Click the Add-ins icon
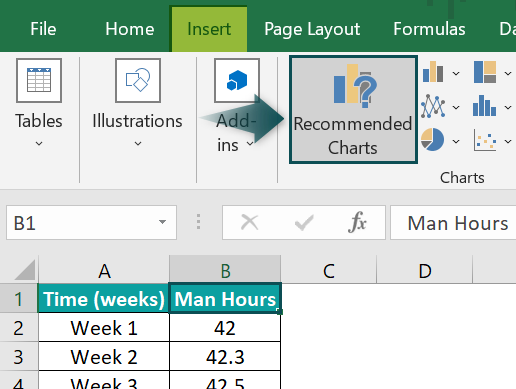The width and height of the screenshot is (516, 389). [x=237, y=80]
